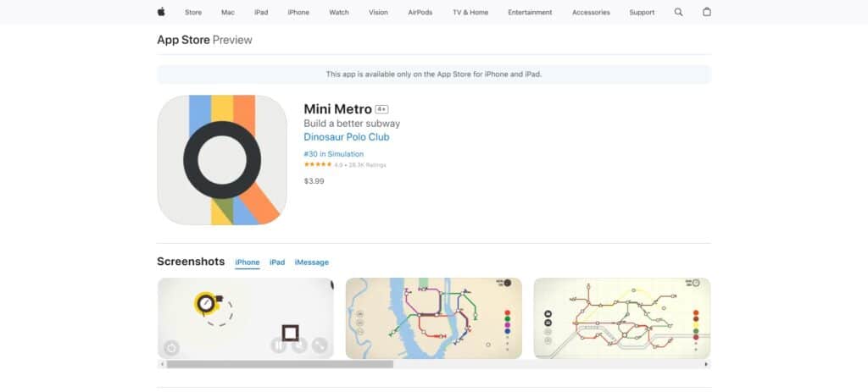868x392 pixels.
Task: Open the shopping bag icon
Action: pos(706,12)
